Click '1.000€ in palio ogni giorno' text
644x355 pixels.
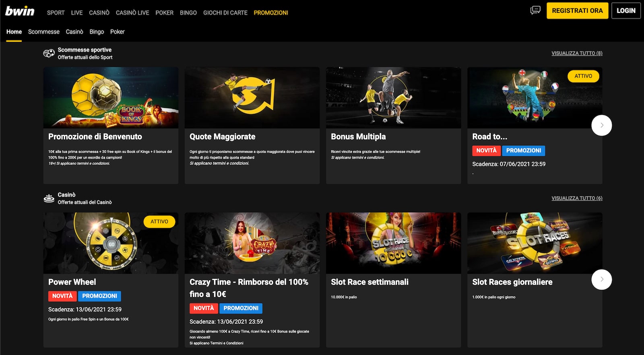pyautogui.click(x=494, y=297)
